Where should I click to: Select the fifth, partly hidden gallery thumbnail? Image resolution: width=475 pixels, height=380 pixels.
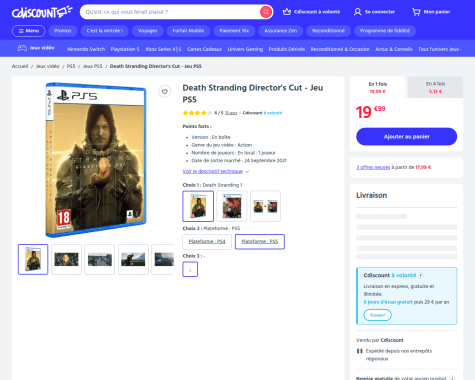pyautogui.click(x=163, y=259)
